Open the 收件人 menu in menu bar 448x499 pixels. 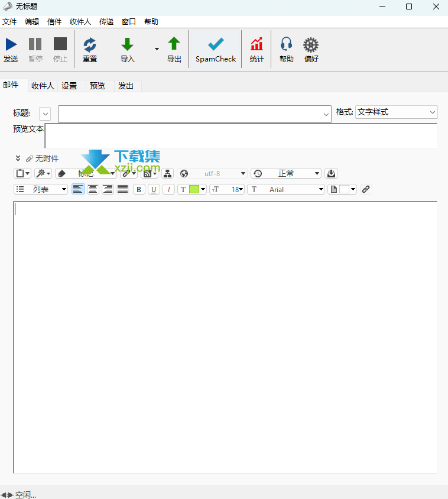click(x=80, y=22)
